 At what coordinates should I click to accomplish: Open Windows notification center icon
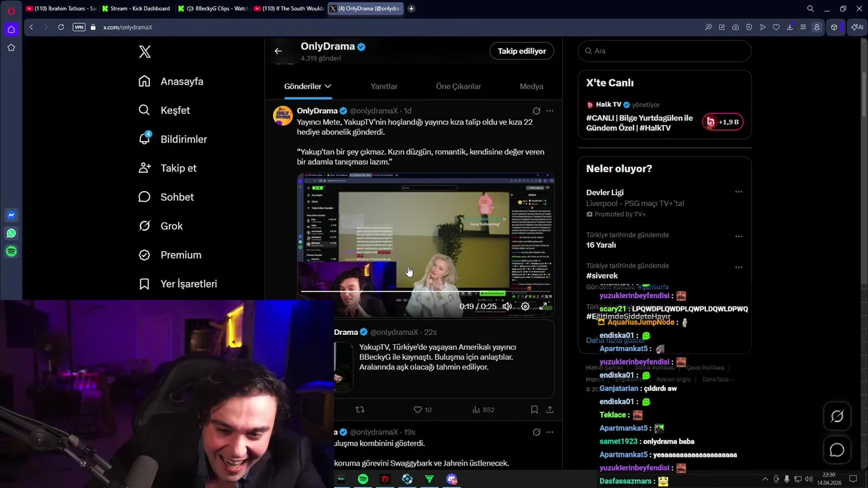tap(853, 479)
